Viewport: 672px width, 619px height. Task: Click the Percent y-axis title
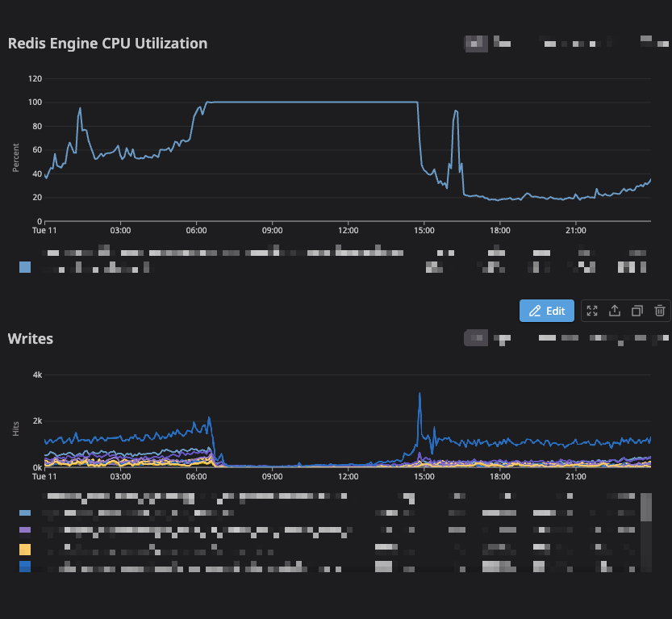coord(16,157)
